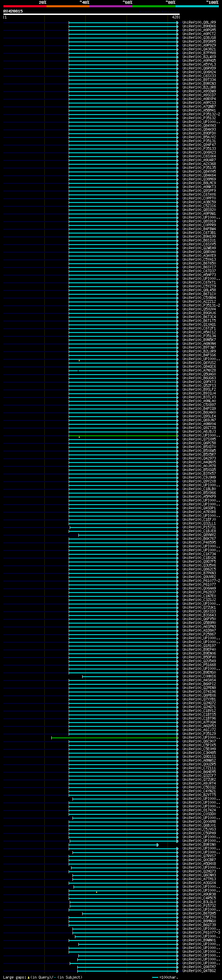
Task: Select hit UniRef100_Q98TM7
Action: [x=199, y=967]
